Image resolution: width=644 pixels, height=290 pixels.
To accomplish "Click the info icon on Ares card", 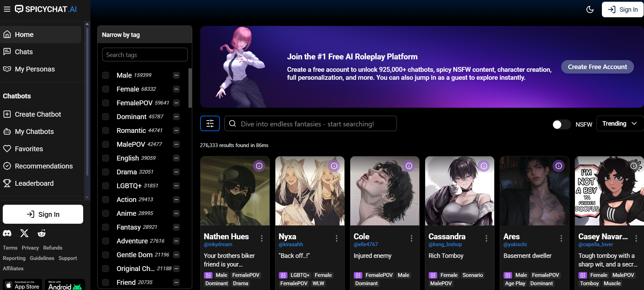I will click(559, 166).
